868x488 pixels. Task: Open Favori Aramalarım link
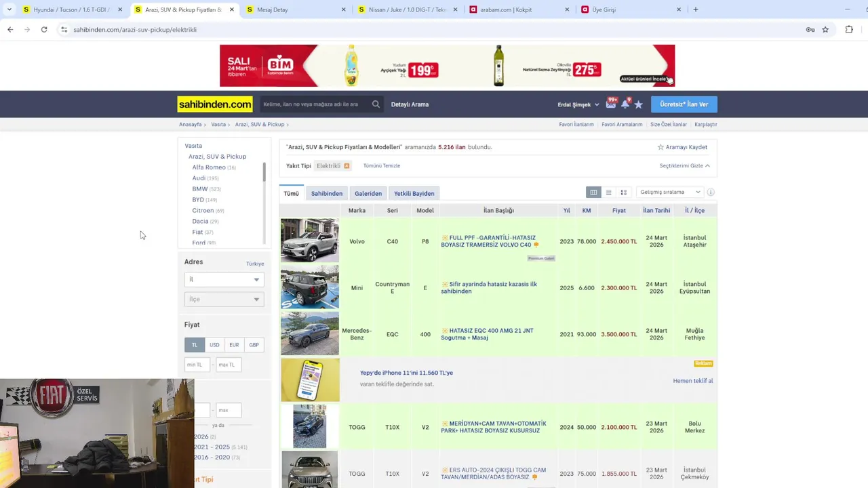(x=622, y=125)
